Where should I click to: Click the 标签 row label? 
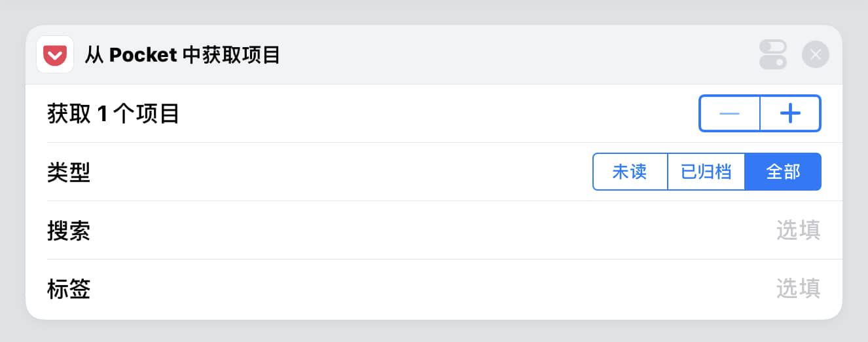tap(69, 289)
